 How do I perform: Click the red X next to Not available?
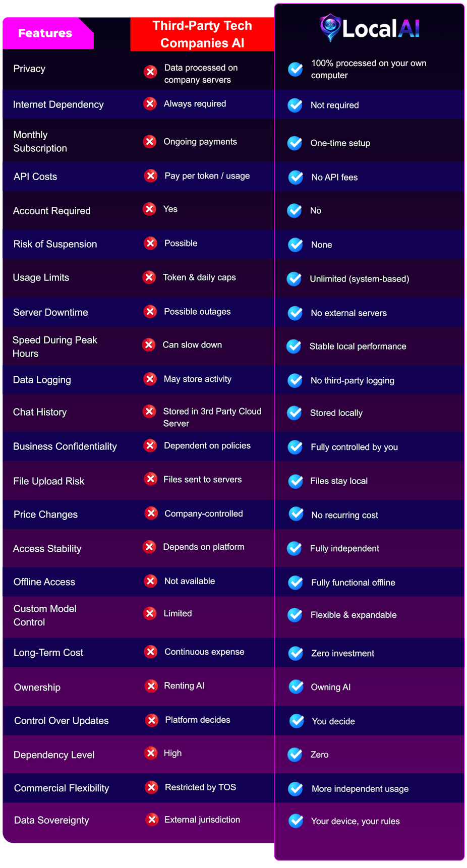pos(150,581)
